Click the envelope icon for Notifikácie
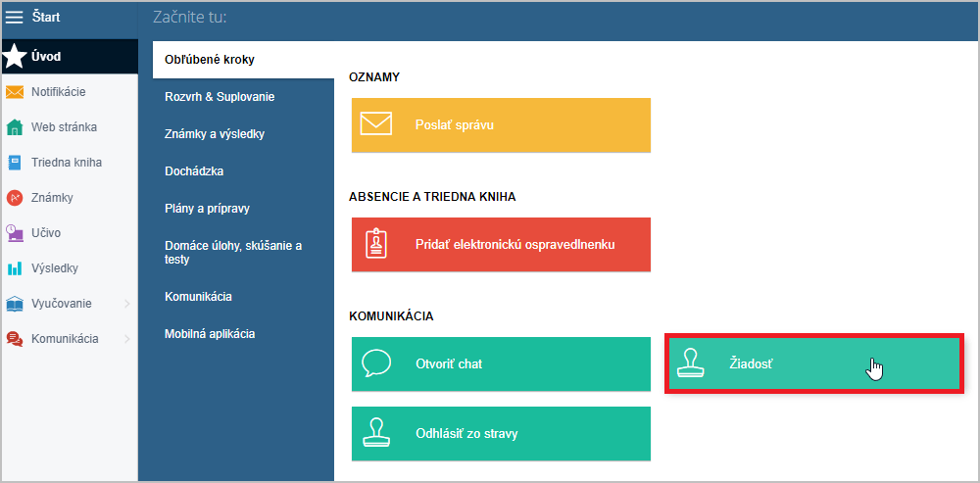The height and width of the screenshot is (483, 980). (15, 92)
